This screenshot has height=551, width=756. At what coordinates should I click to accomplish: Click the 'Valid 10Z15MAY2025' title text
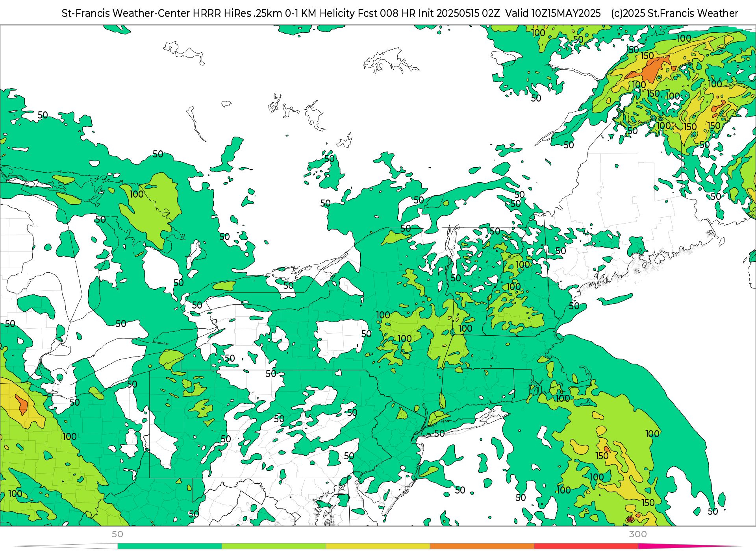click(x=553, y=13)
